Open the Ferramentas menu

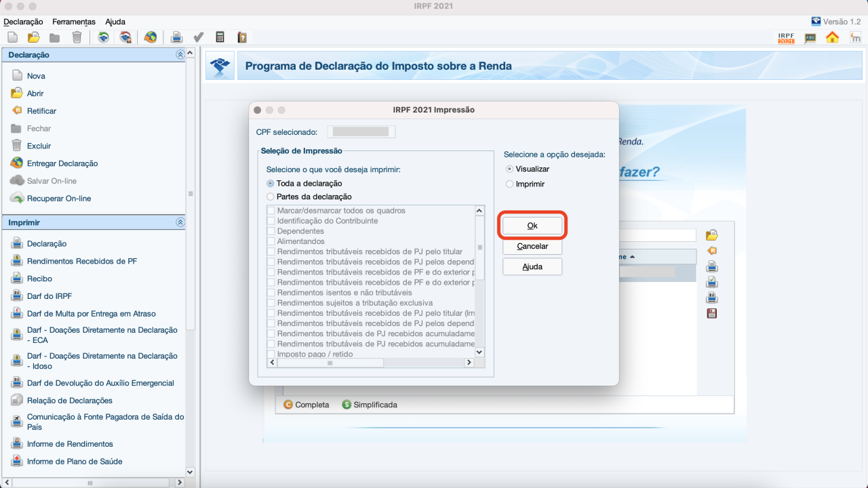73,22
